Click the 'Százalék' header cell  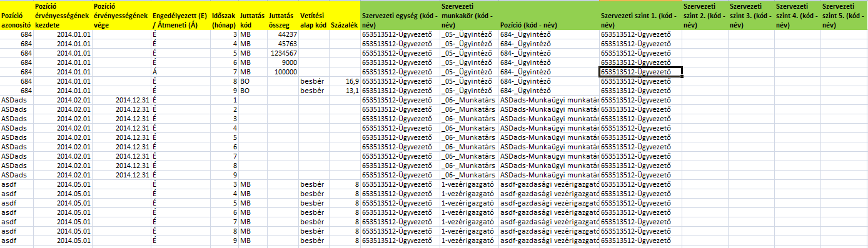345,15
